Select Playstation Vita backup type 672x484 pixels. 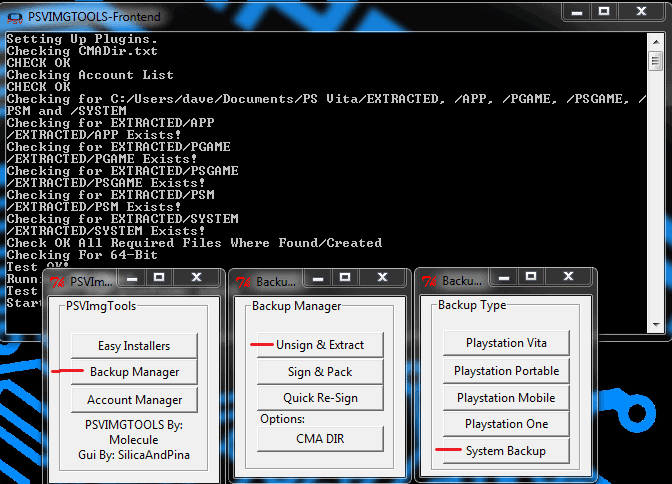click(506, 343)
